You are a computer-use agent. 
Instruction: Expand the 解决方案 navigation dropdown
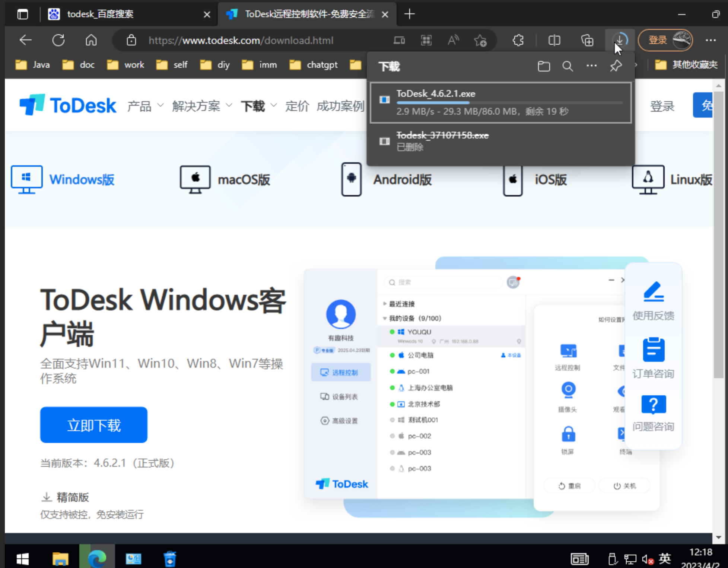click(202, 106)
